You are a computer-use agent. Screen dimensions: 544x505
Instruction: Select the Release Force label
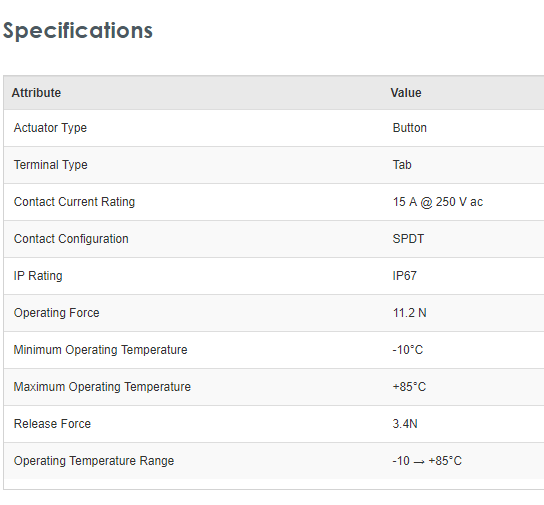coord(52,424)
